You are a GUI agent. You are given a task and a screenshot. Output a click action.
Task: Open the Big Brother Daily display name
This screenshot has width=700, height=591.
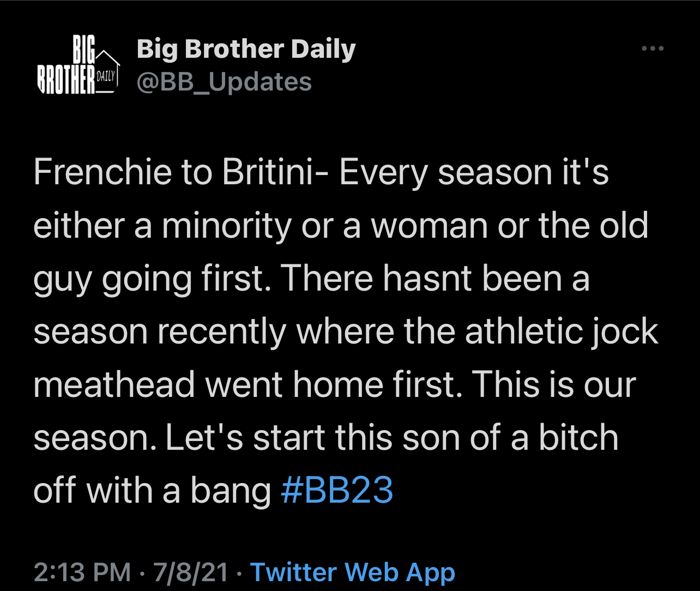click(x=246, y=50)
